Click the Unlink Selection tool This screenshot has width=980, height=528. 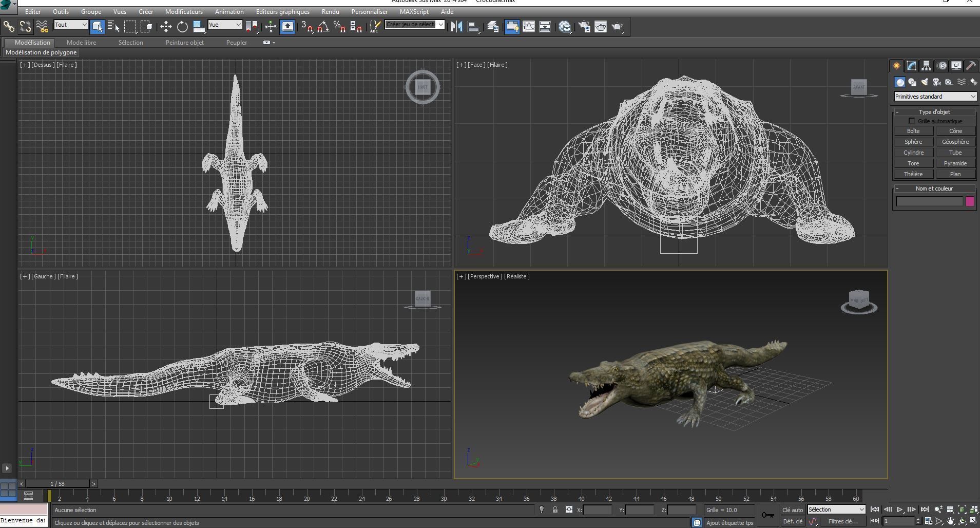tap(25, 26)
